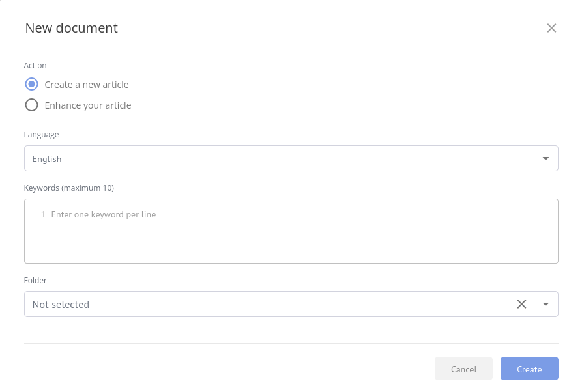Click the English text in the Language field
Viewport: 582px width, 392px height.
(x=47, y=158)
